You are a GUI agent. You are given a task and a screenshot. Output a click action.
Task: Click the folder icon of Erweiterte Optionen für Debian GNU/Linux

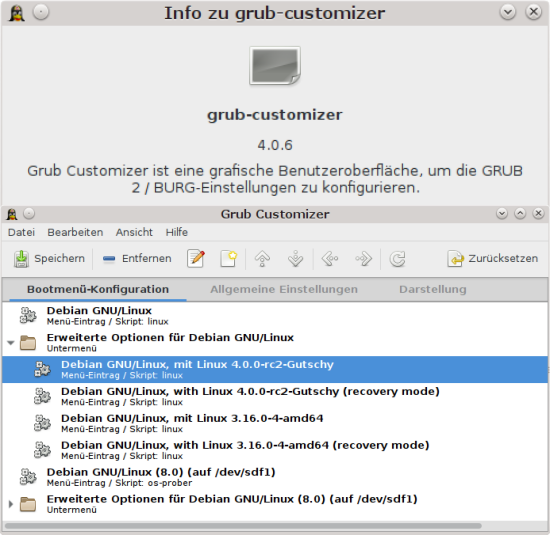point(28,343)
